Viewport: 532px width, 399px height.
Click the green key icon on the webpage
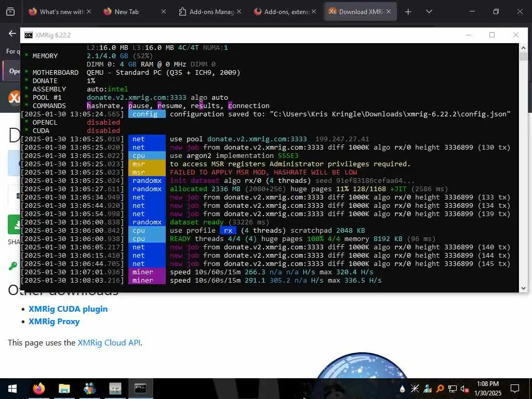13,265
